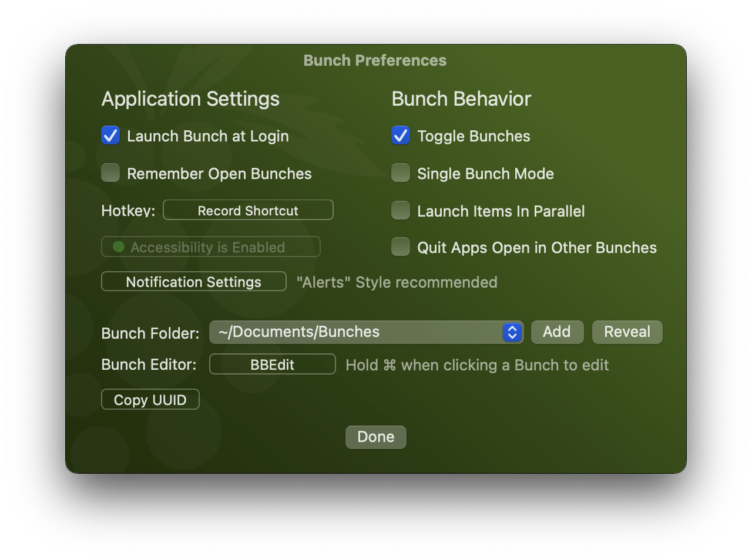Close preferences with Done
This screenshot has width=752, height=560.
click(x=376, y=437)
